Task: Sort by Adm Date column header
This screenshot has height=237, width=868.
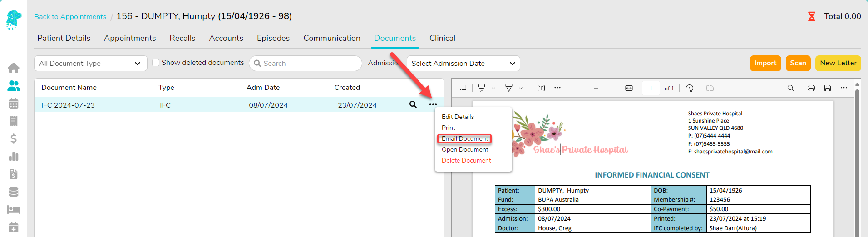Action: 263,88
